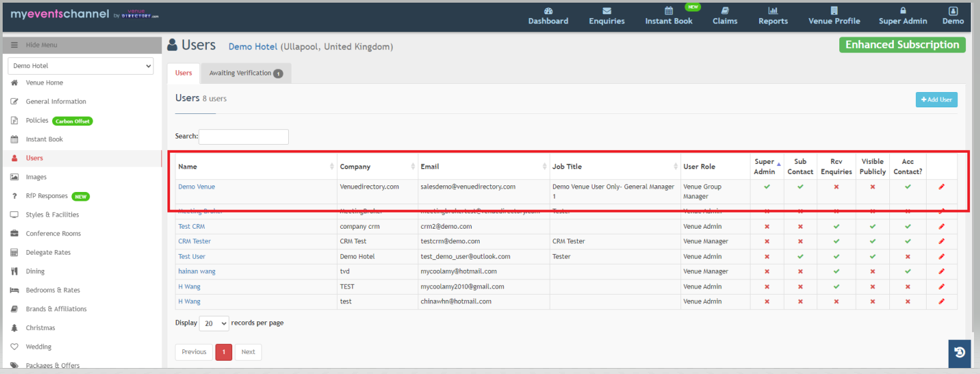Sort by Super Admin column
Screen dimensions: 980x374
[767, 167]
